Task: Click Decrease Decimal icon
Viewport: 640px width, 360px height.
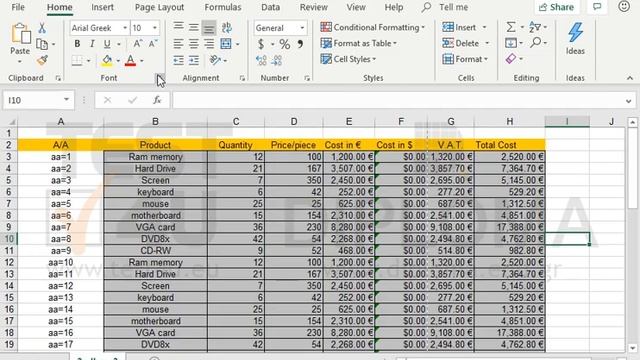Action: pyautogui.click(x=277, y=60)
